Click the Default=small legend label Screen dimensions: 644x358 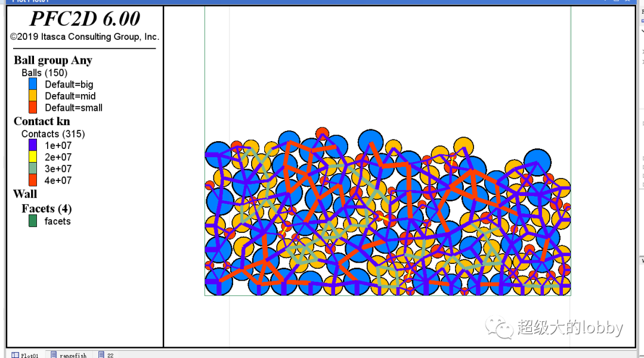coord(73,108)
